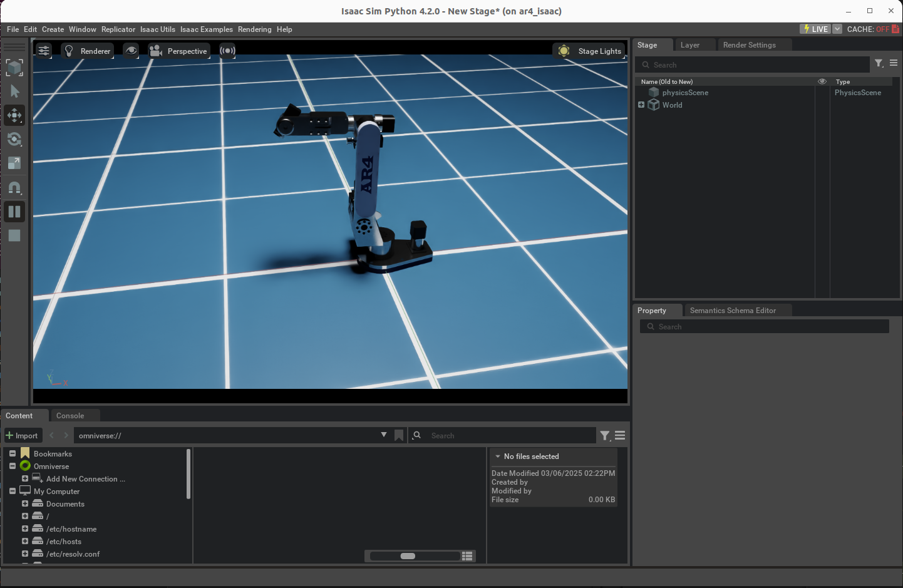Open the magnet Snap tool

click(14, 187)
